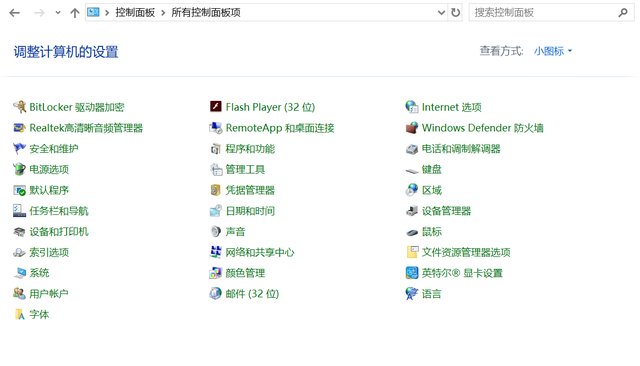Viewport: 640px width, 366px height.
Task: Click the 默认程序 icon
Action: [19, 190]
